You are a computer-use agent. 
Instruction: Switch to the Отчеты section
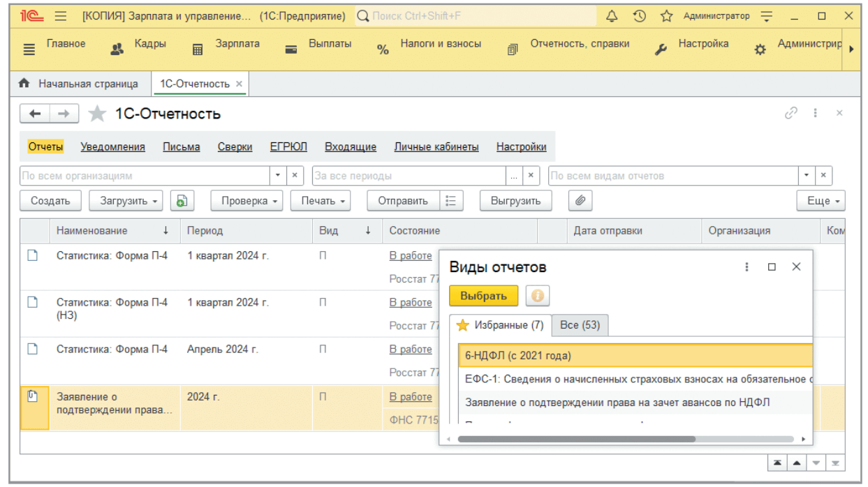tap(45, 147)
